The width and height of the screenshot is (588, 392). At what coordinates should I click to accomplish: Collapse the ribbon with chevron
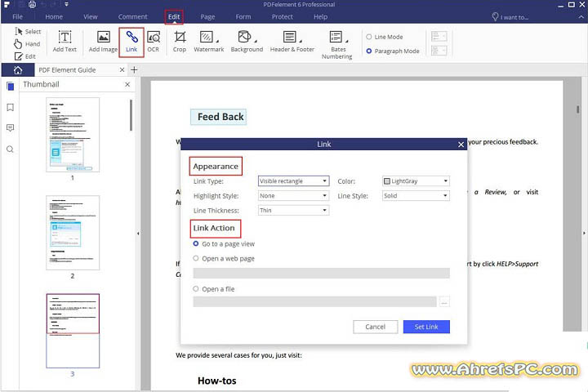581,17
